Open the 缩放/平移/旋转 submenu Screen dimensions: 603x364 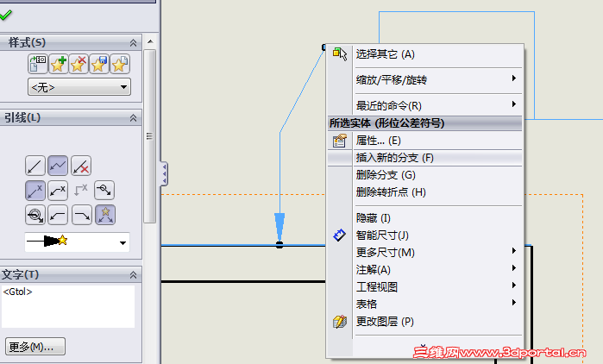coord(425,80)
